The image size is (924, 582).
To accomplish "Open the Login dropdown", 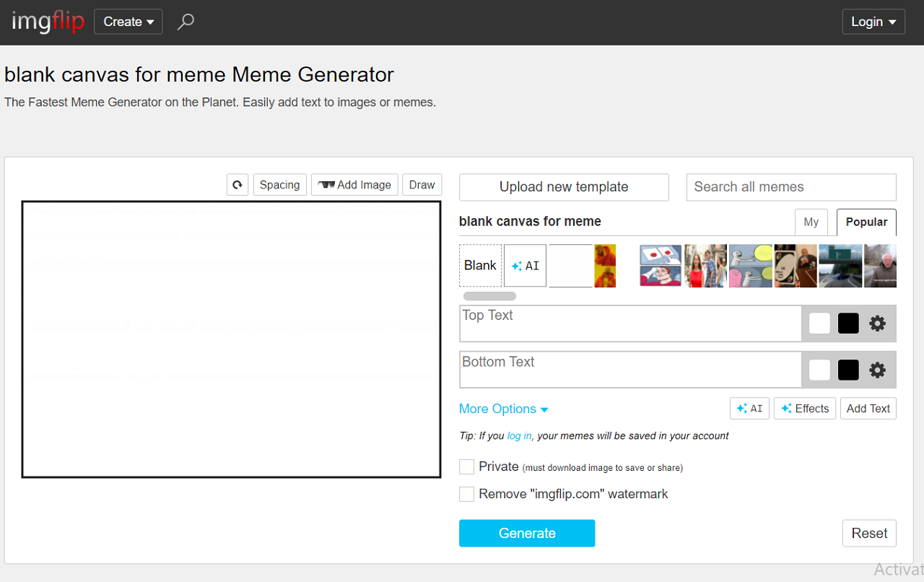I will (873, 22).
